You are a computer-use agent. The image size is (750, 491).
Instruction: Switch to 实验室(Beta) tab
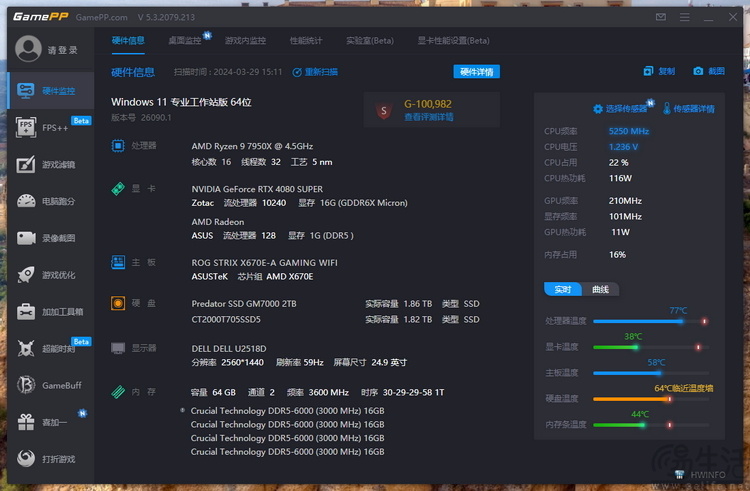370,41
